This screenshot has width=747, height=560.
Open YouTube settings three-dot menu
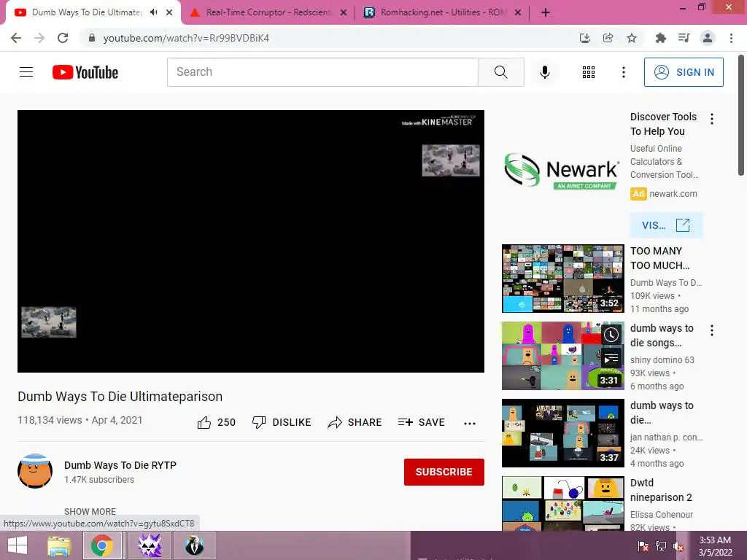tap(623, 72)
